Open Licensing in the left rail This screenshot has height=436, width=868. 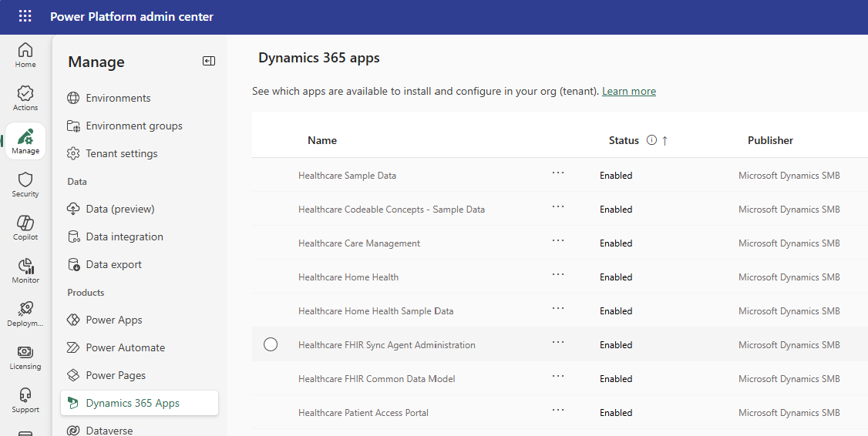point(25,357)
